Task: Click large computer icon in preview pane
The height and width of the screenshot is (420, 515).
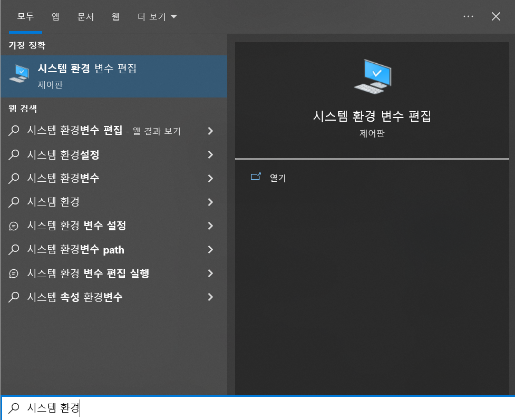Action: coord(373,76)
